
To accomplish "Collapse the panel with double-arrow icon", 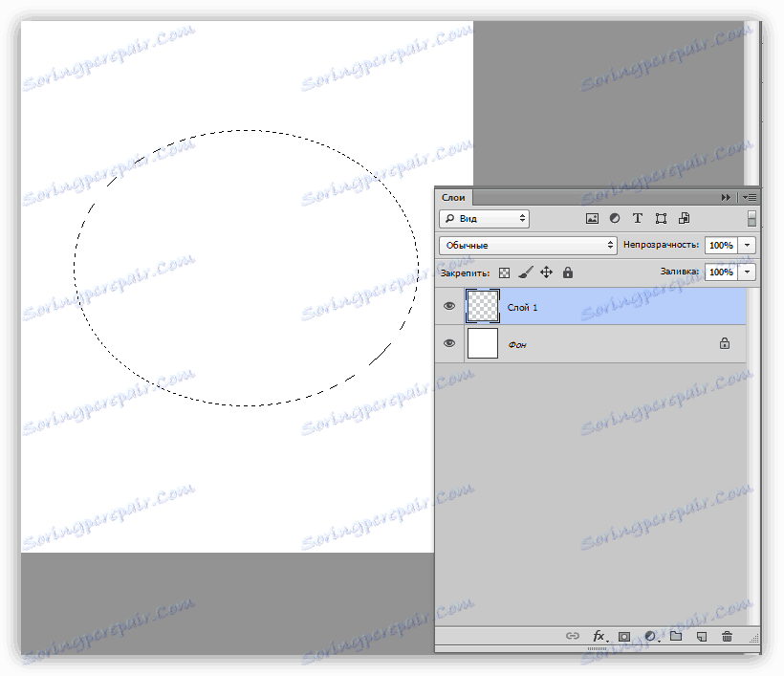I will 726,198.
